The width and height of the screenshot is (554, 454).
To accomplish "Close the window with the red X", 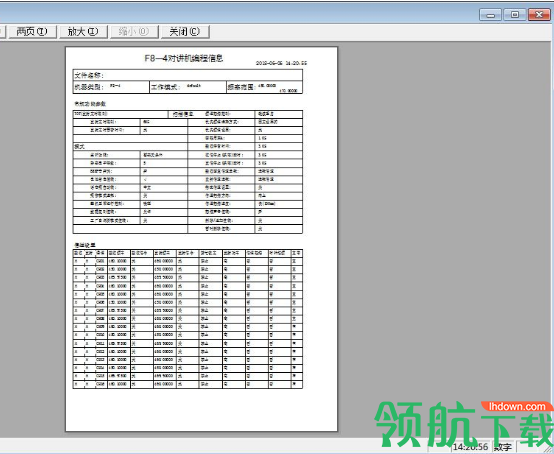I will 539,15.
